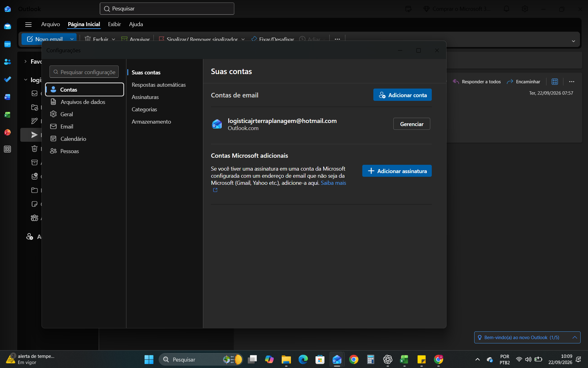The width and height of the screenshot is (588, 368).
Task: Open the Inbox folder icon
Action: [34, 93]
